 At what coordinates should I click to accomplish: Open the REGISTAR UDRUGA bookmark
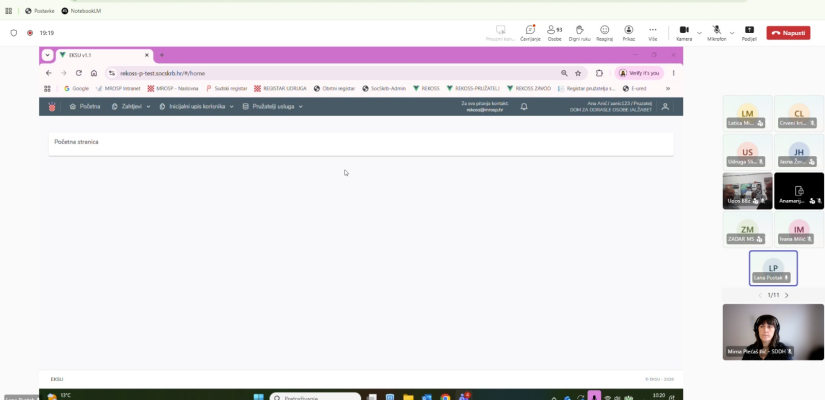[x=280, y=88]
